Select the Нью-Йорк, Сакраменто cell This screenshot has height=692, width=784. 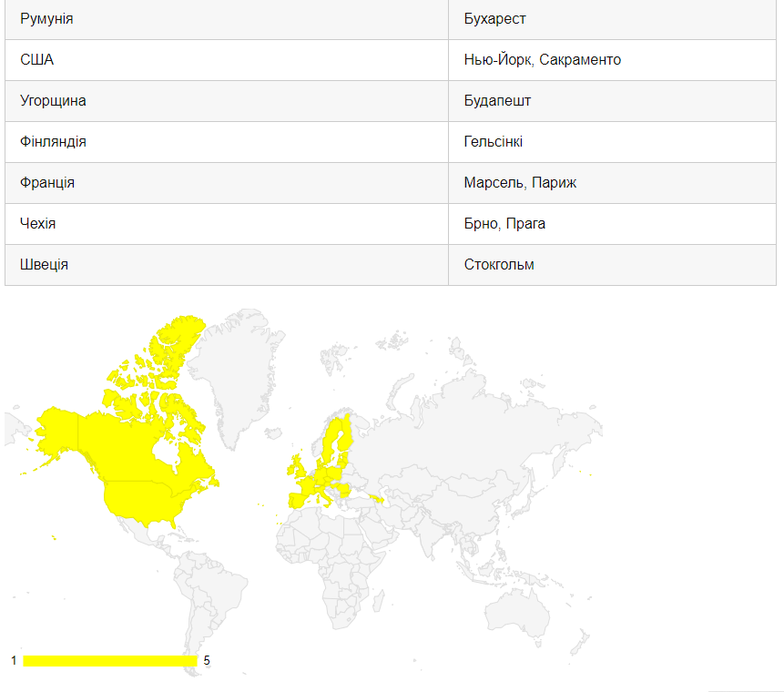coord(542,60)
